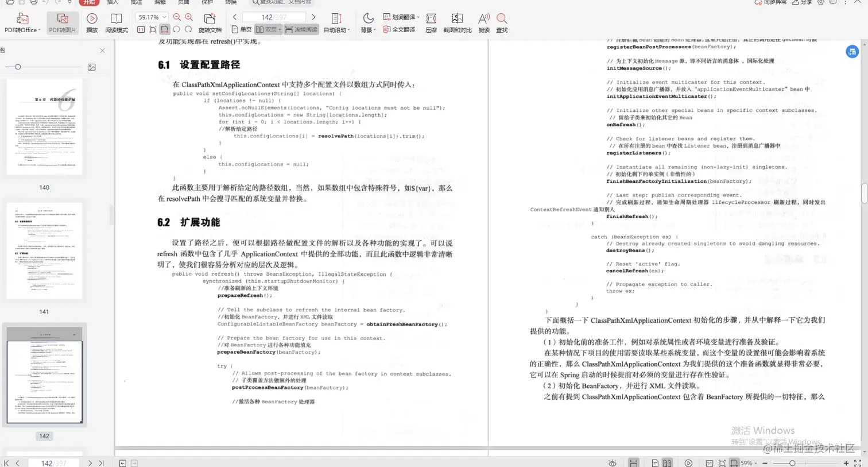The image size is (868, 467).
Task: Start 朗读 read-aloud for the document
Action: coord(483,23)
